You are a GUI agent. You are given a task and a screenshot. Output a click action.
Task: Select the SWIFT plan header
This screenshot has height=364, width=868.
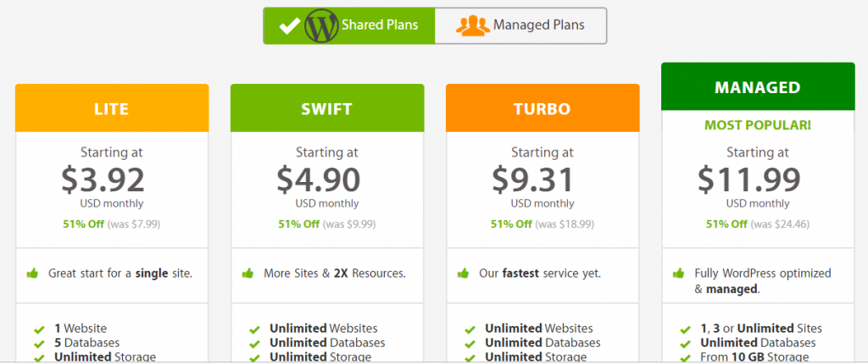point(327,108)
